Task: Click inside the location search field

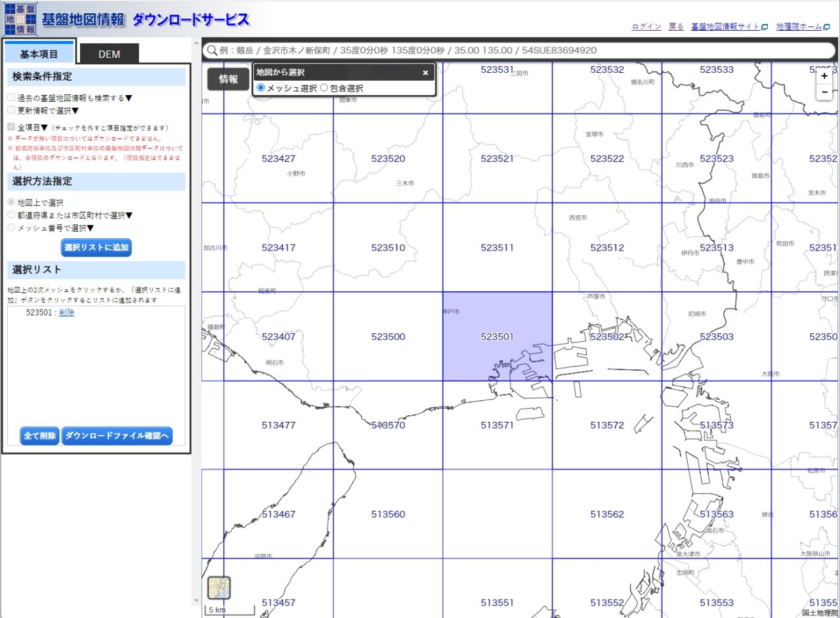Action: [459, 51]
